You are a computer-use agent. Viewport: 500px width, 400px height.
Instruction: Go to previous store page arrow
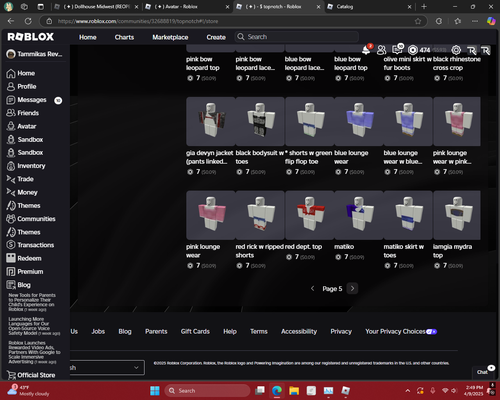[x=312, y=288]
